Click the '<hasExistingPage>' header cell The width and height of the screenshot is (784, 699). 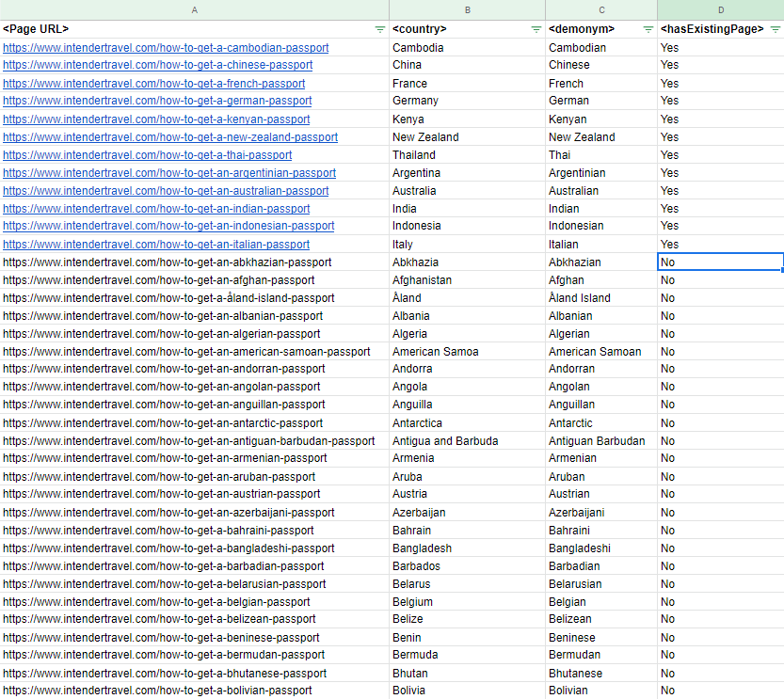721,29
